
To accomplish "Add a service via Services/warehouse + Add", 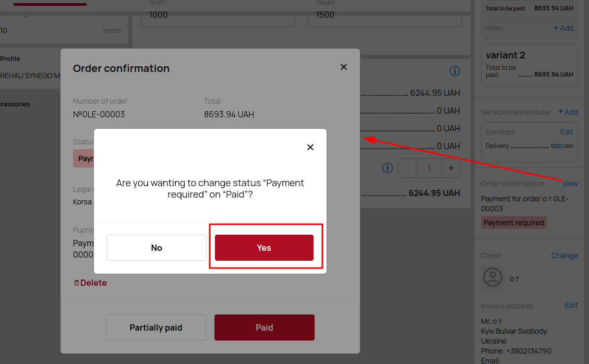I will pyautogui.click(x=568, y=112).
